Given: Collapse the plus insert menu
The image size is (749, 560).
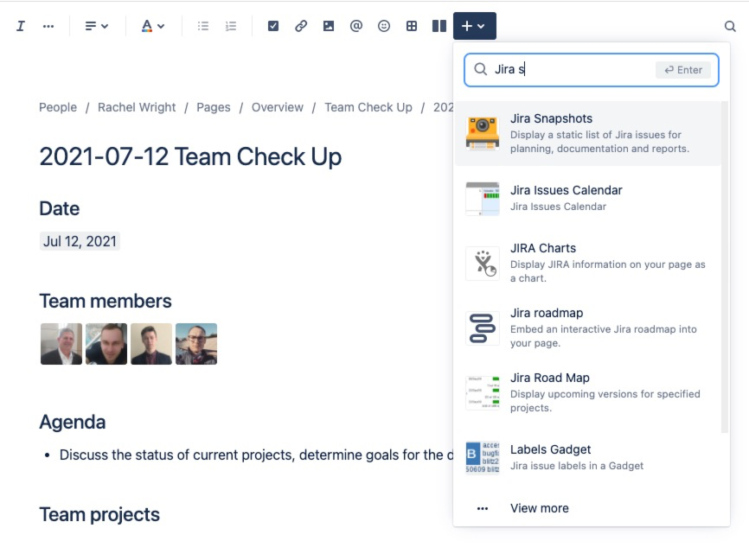Looking at the screenshot, I should 474,26.
